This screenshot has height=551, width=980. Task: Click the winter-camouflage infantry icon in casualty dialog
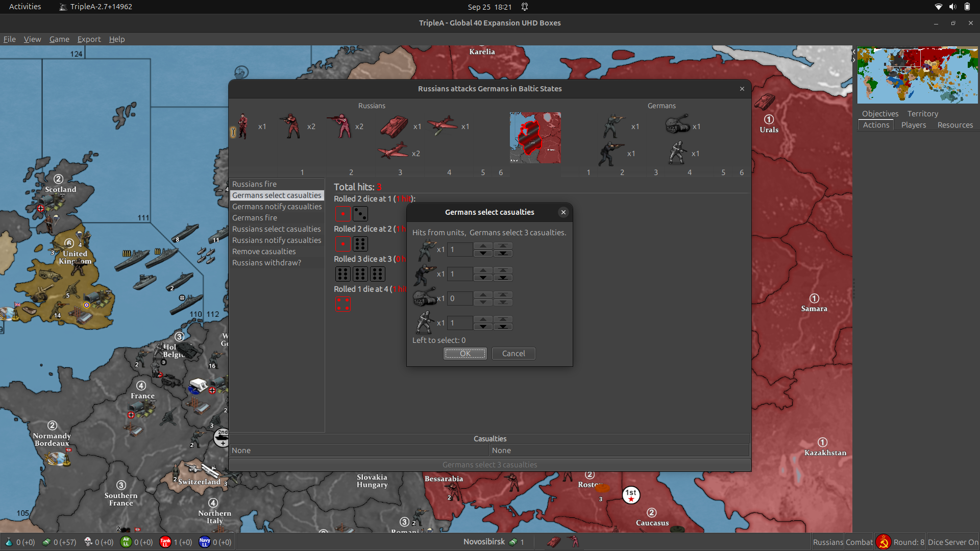(x=425, y=322)
